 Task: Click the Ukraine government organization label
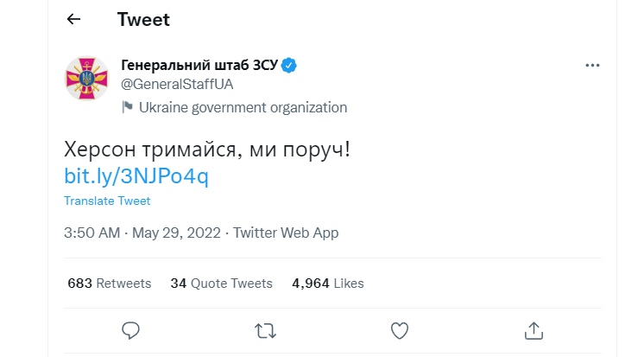(x=243, y=107)
